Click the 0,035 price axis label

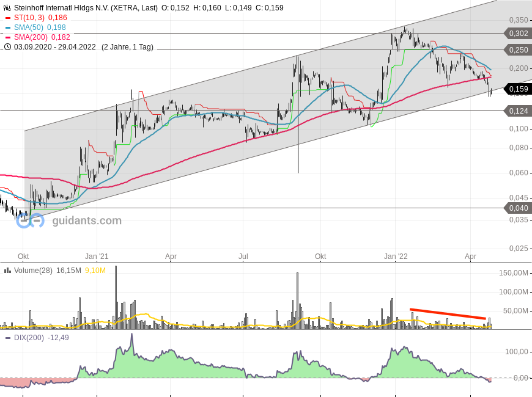[x=519, y=220]
